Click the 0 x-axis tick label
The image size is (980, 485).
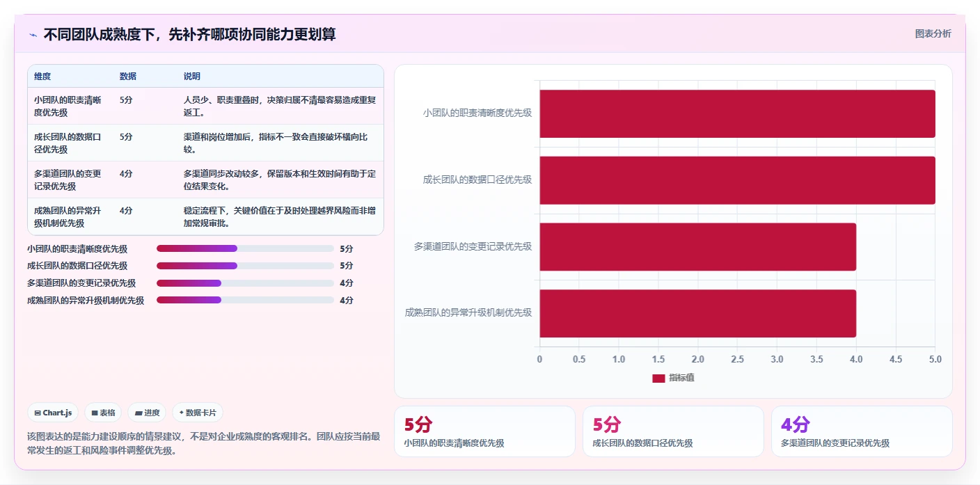(x=539, y=359)
